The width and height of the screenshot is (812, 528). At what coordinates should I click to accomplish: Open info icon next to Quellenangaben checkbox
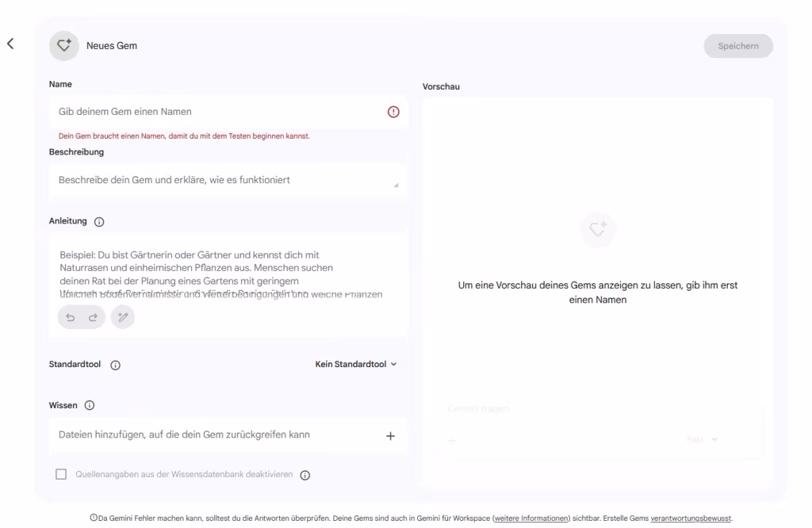pos(305,475)
